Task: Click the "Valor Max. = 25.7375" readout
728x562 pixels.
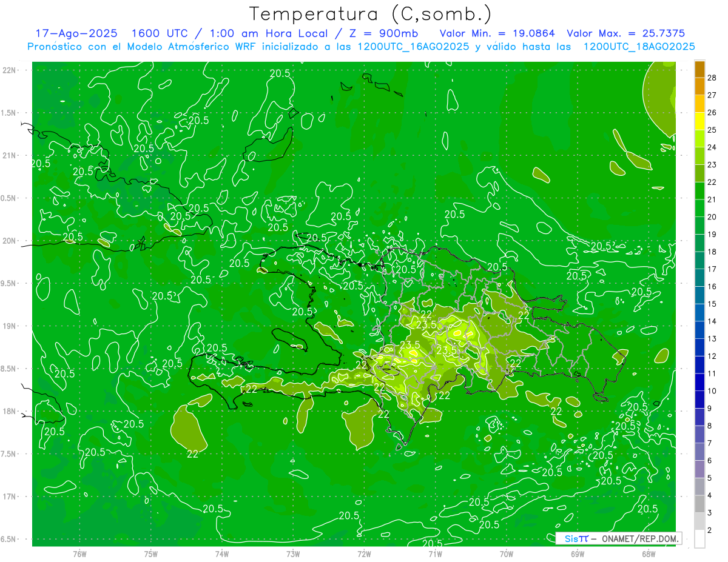Action: click(x=625, y=33)
